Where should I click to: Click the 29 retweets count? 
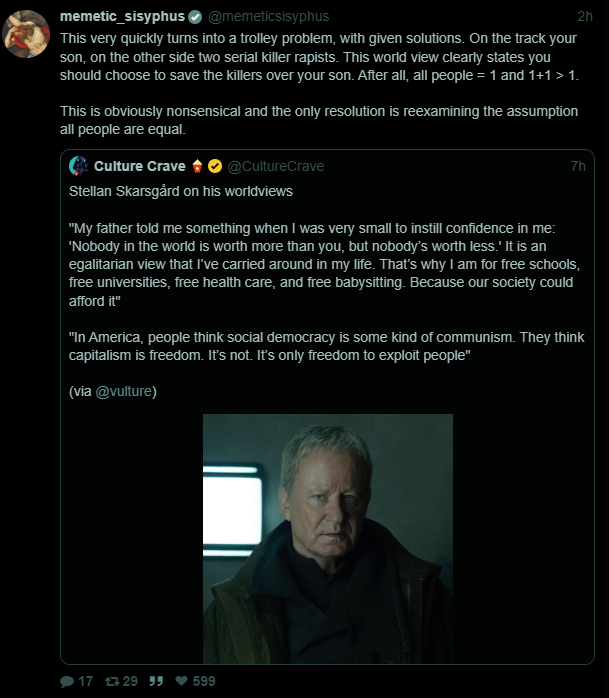click(130, 681)
